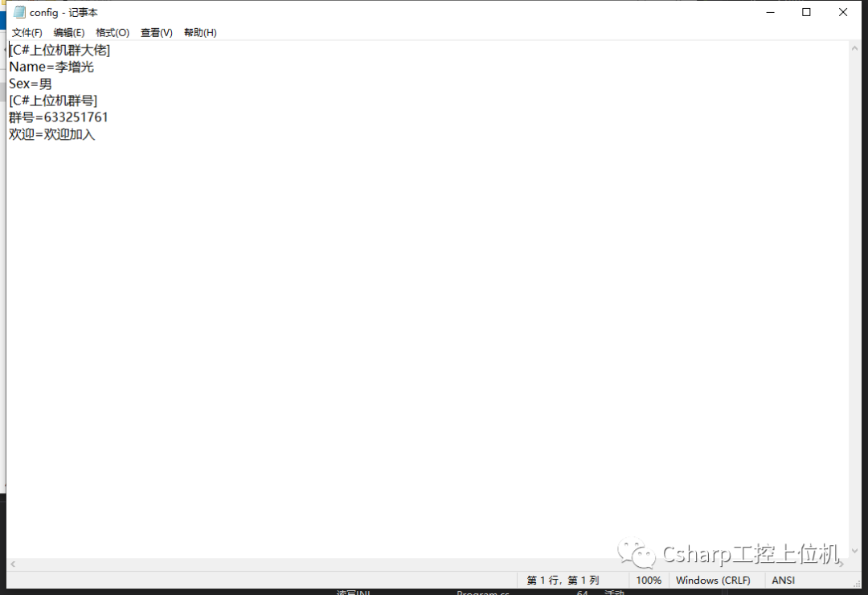This screenshot has height=595, width=868.
Task: Click the vertical scrollbar down arrow
Action: coord(855,552)
